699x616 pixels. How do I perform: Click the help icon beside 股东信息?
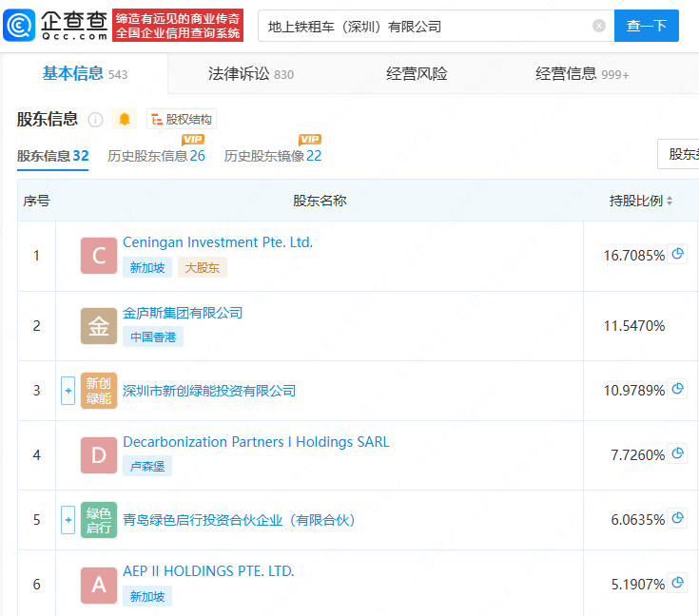coord(95,120)
